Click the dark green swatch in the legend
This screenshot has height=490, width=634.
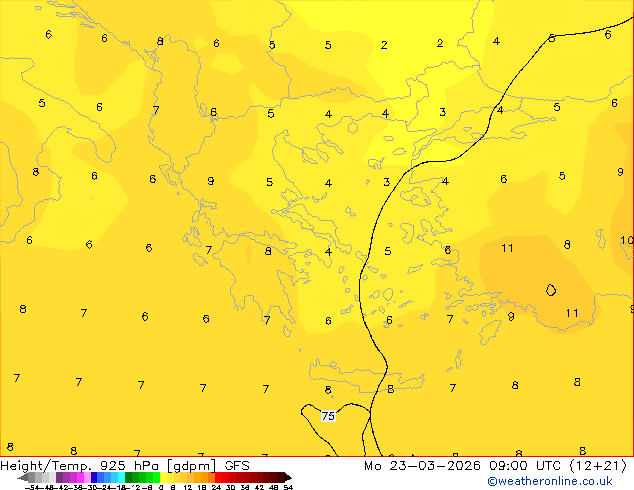click(128, 477)
